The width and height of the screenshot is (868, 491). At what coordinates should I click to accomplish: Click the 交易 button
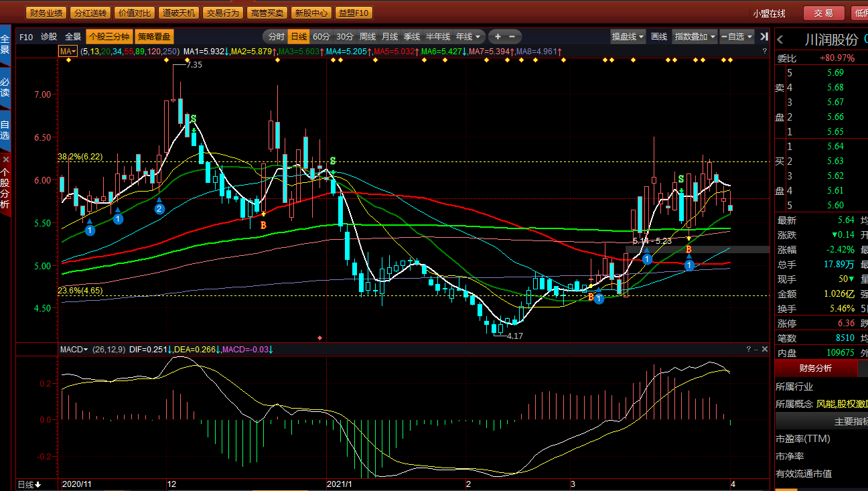pos(824,13)
